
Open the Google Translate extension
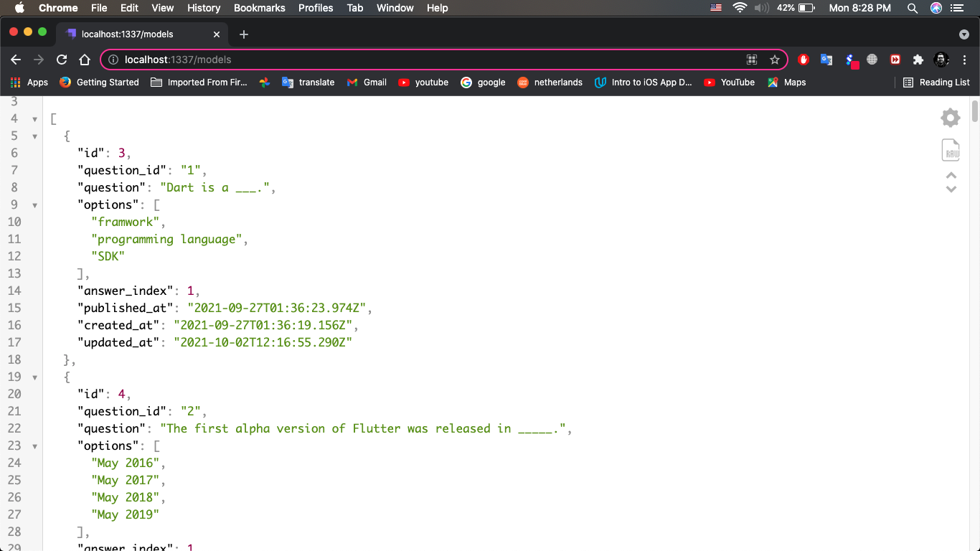(826, 61)
